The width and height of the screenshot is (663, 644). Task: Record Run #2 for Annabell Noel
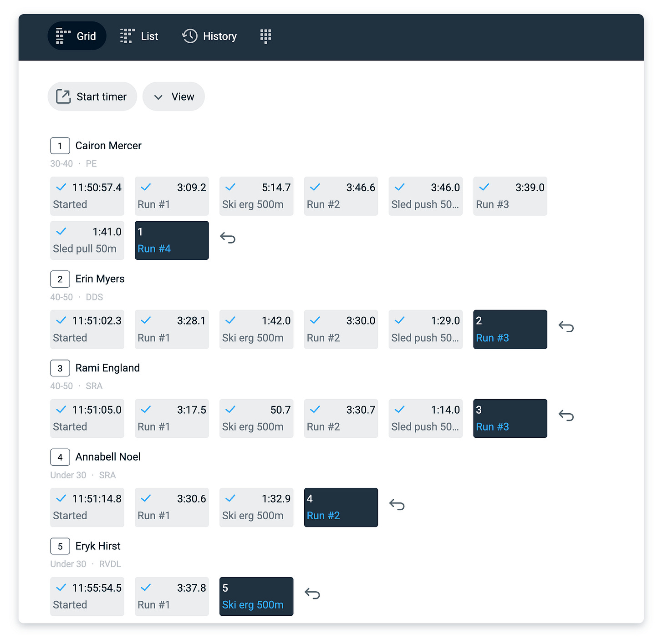pyautogui.click(x=341, y=507)
